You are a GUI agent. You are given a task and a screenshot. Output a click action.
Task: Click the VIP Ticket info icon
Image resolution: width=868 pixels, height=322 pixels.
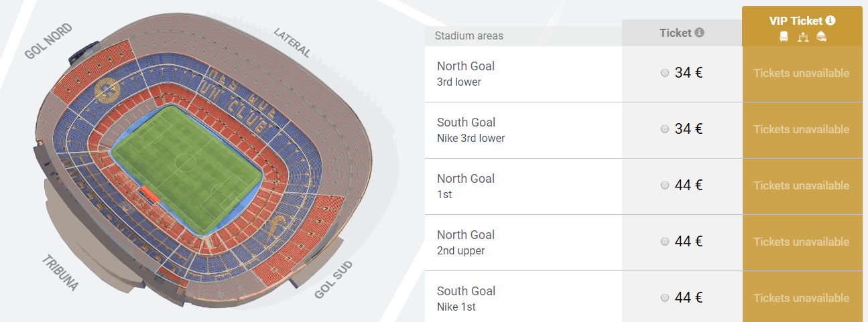pos(830,21)
